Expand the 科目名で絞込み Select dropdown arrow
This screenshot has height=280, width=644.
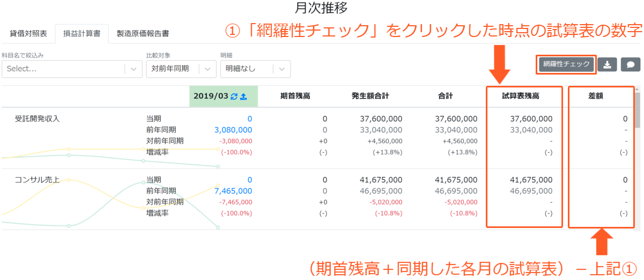coord(133,69)
